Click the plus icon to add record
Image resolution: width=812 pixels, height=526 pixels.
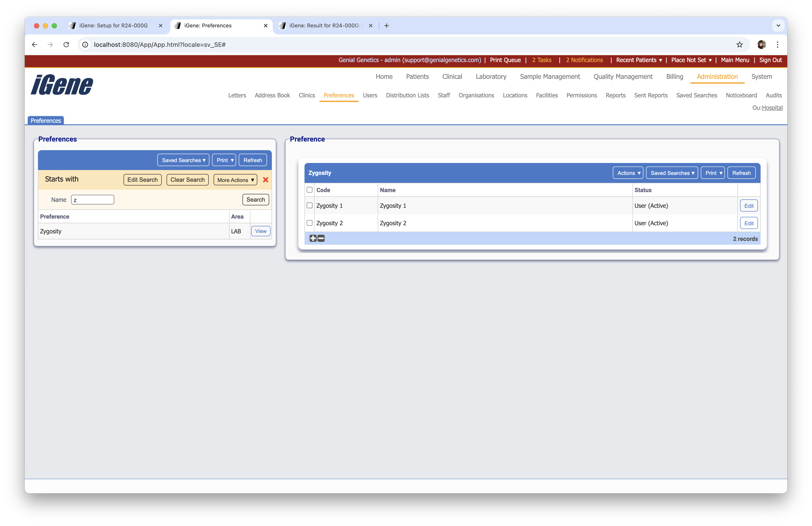(x=313, y=238)
